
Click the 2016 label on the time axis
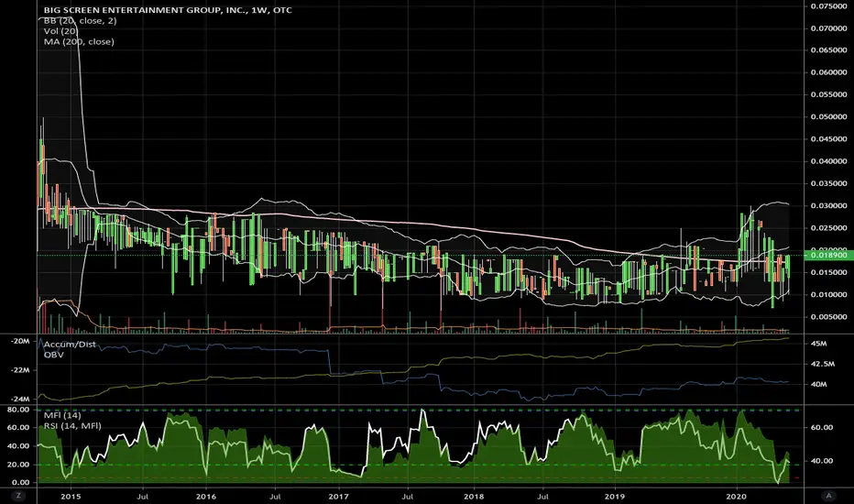click(x=206, y=497)
